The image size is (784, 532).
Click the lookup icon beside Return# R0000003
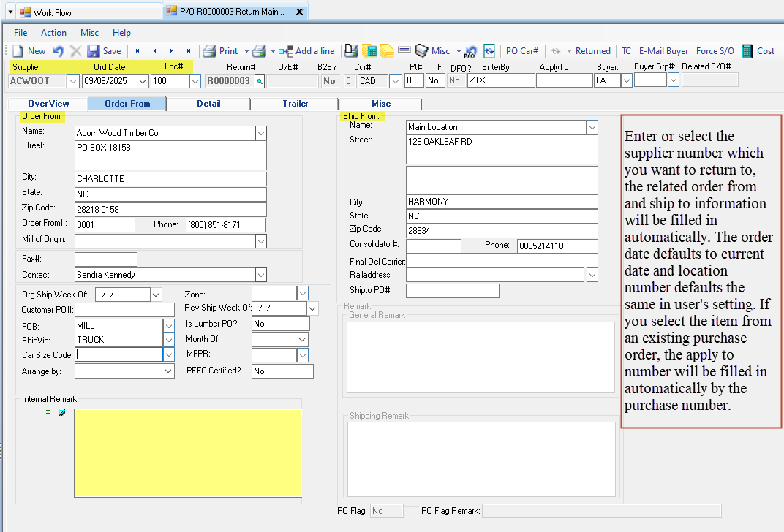pyautogui.click(x=259, y=81)
